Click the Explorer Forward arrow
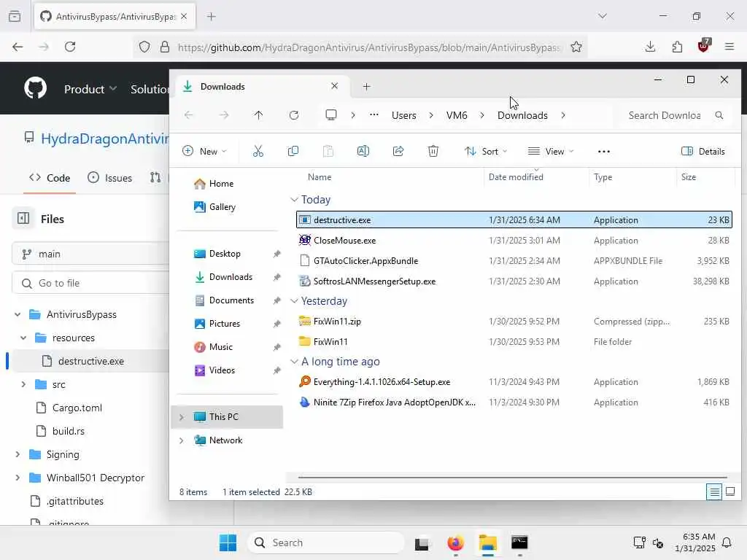 coord(224,115)
